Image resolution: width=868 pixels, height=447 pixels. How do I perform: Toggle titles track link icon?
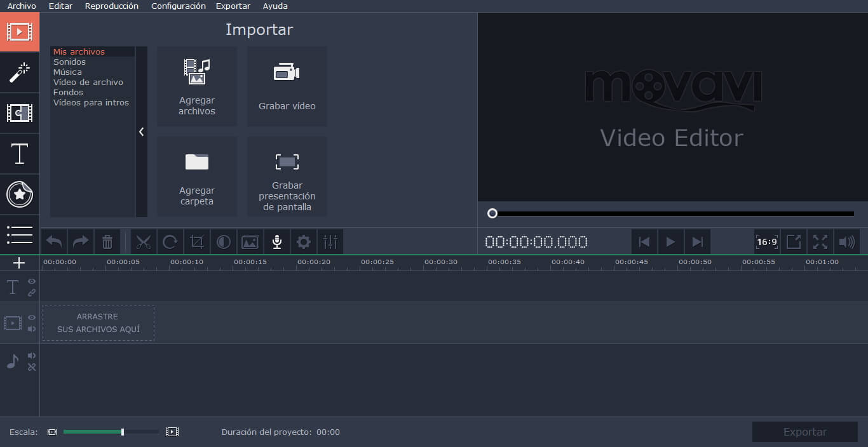click(x=32, y=293)
